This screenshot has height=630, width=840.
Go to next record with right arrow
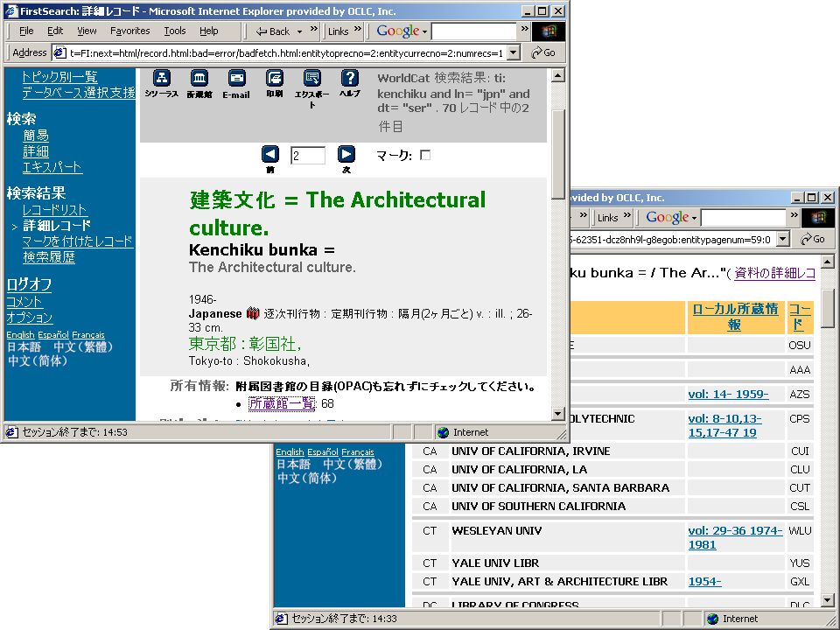346,154
